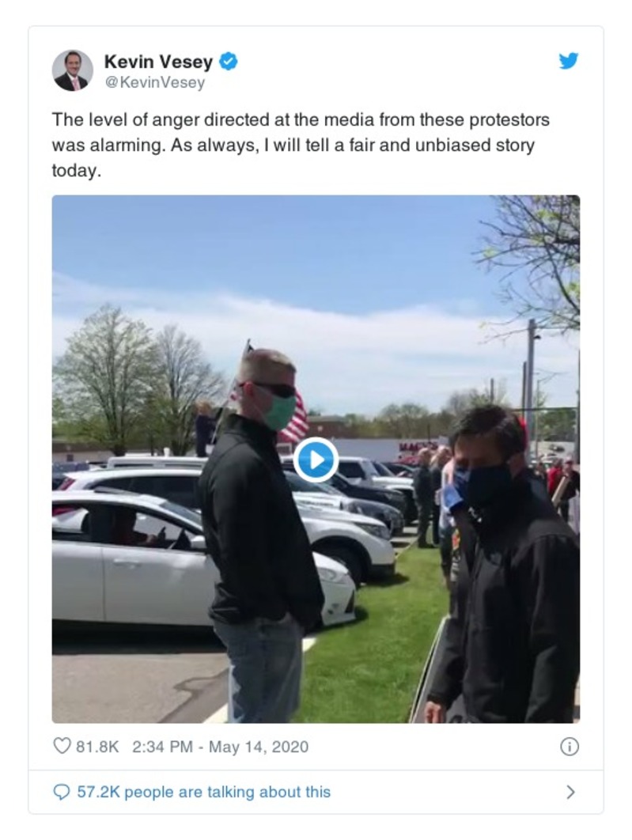Open the Kevin Vesey display name link

point(158,62)
